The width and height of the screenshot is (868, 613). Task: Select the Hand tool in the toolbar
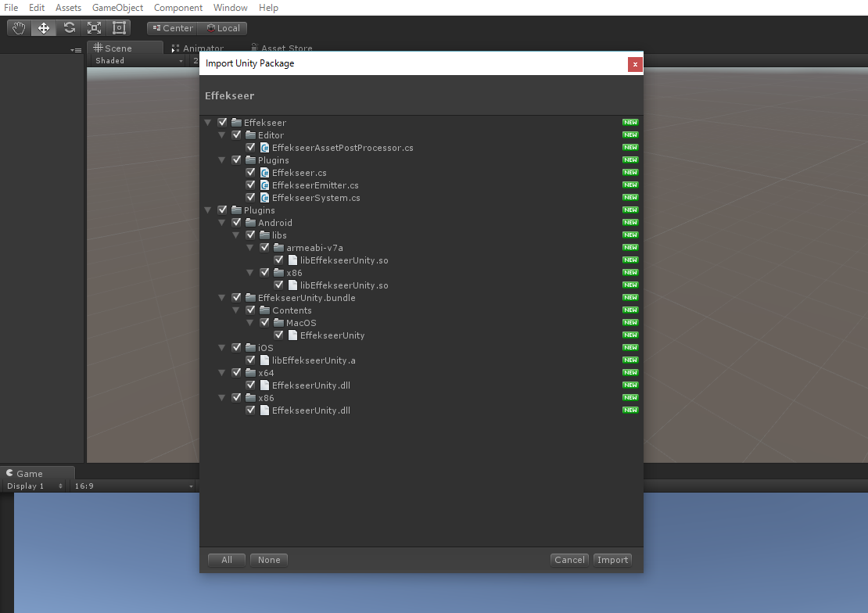coord(18,27)
